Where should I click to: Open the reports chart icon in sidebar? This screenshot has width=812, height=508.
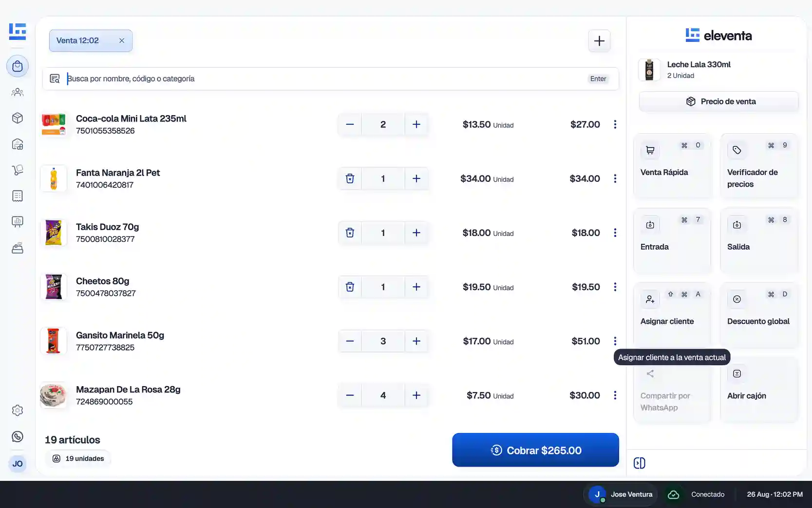[x=18, y=222]
